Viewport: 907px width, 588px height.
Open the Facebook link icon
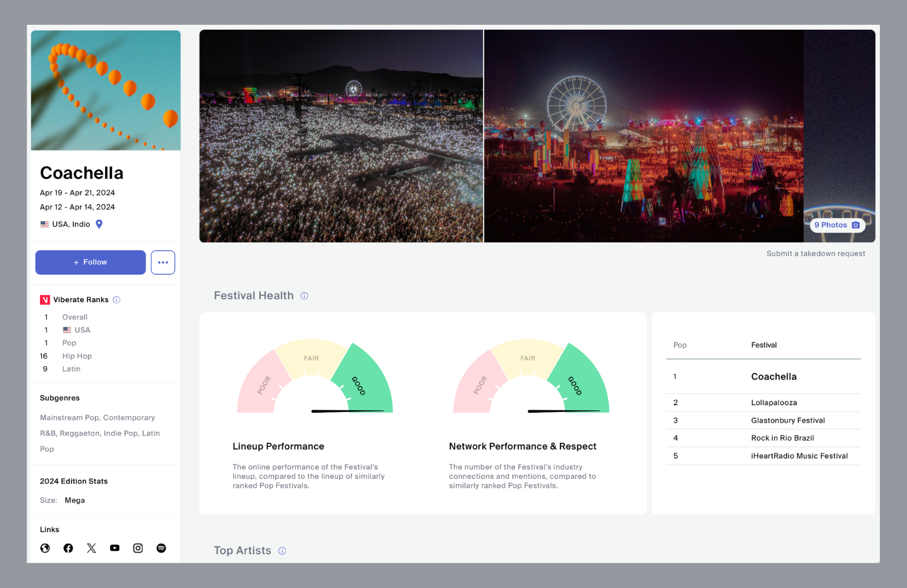tap(68, 548)
